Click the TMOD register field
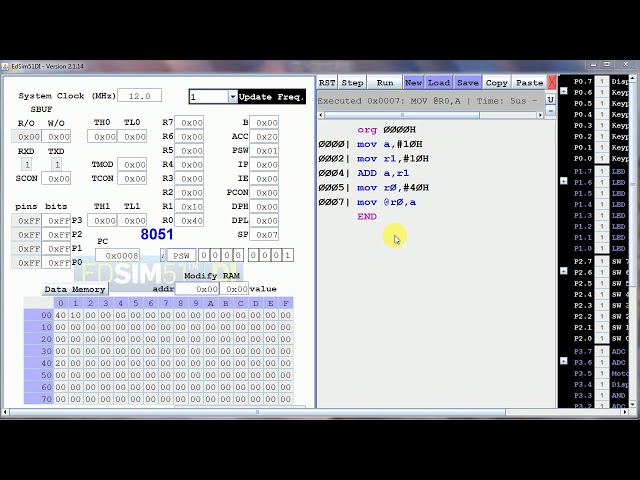Viewport: 640px width, 480px height. pos(132,164)
